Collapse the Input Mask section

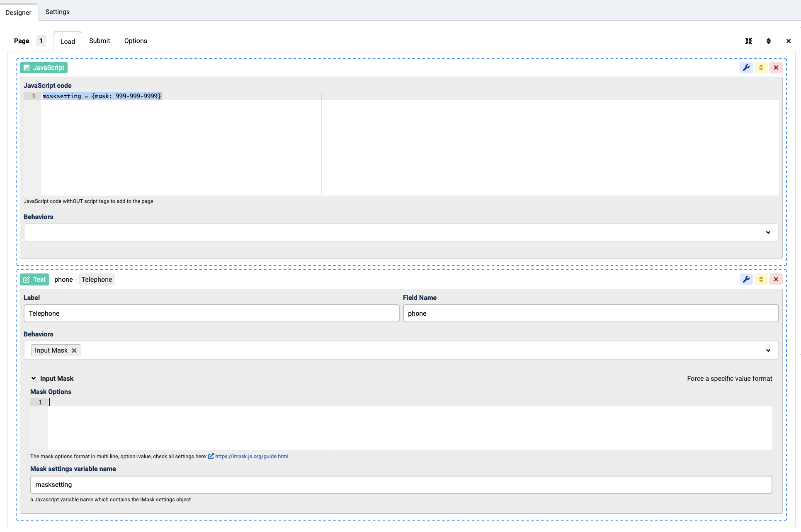coord(34,378)
